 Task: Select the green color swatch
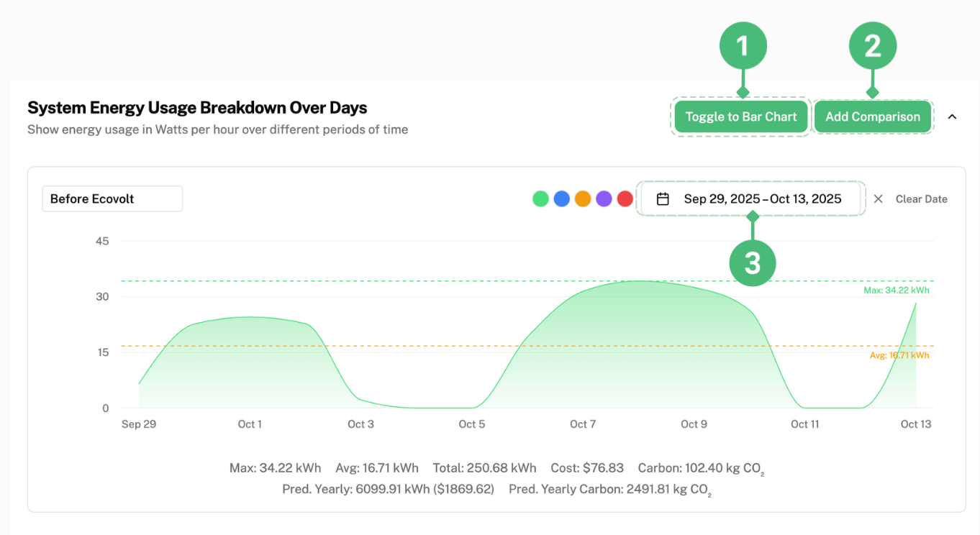(540, 199)
